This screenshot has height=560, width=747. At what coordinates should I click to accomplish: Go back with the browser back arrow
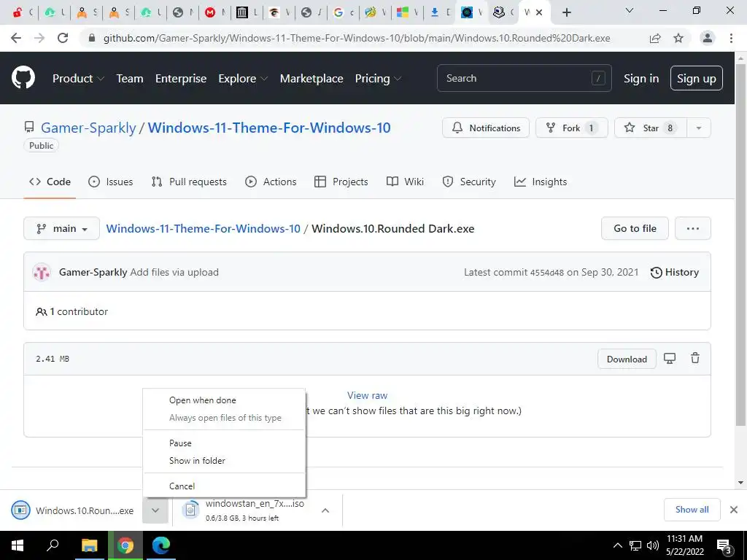(x=16, y=38)
